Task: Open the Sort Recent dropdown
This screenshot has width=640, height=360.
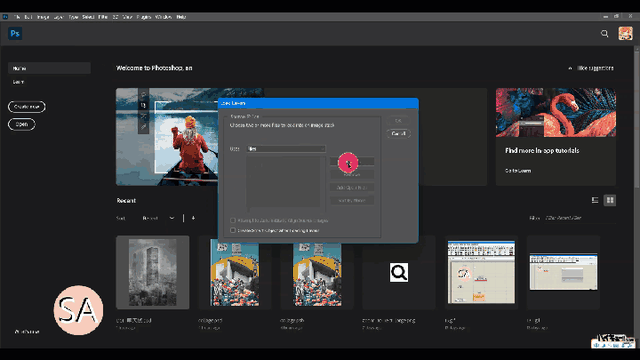Action: (x=158, y=218)
